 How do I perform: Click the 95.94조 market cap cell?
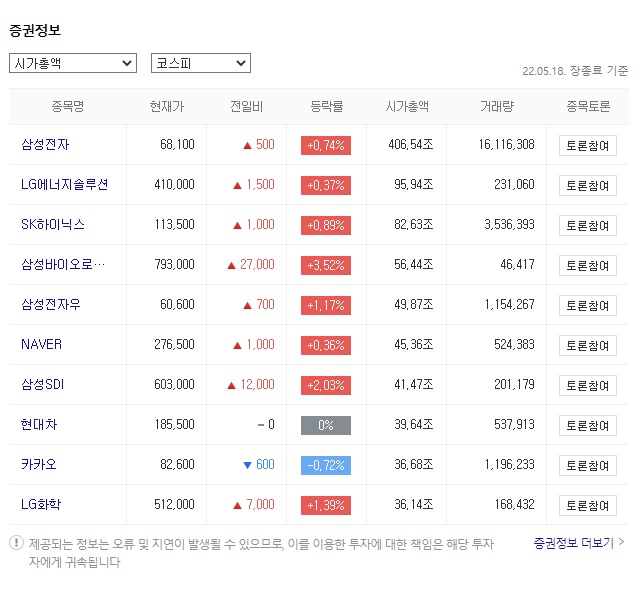(x=414, y=184)
